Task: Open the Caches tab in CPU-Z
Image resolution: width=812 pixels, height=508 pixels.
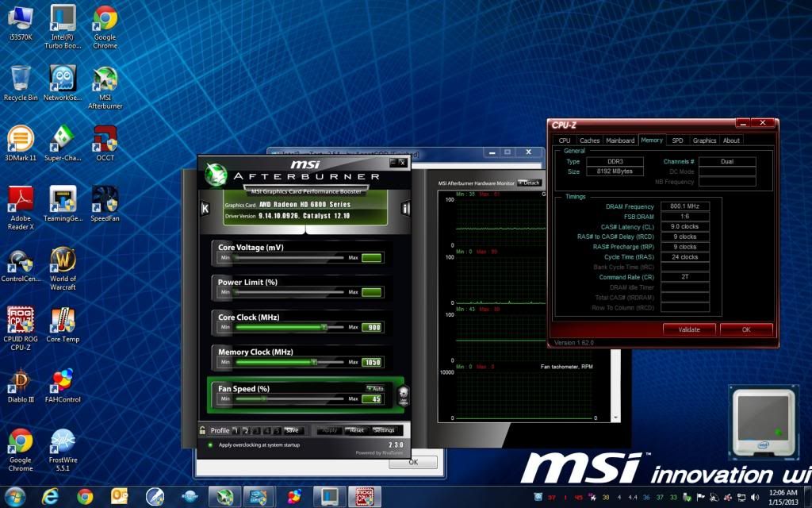Action: 589,140
